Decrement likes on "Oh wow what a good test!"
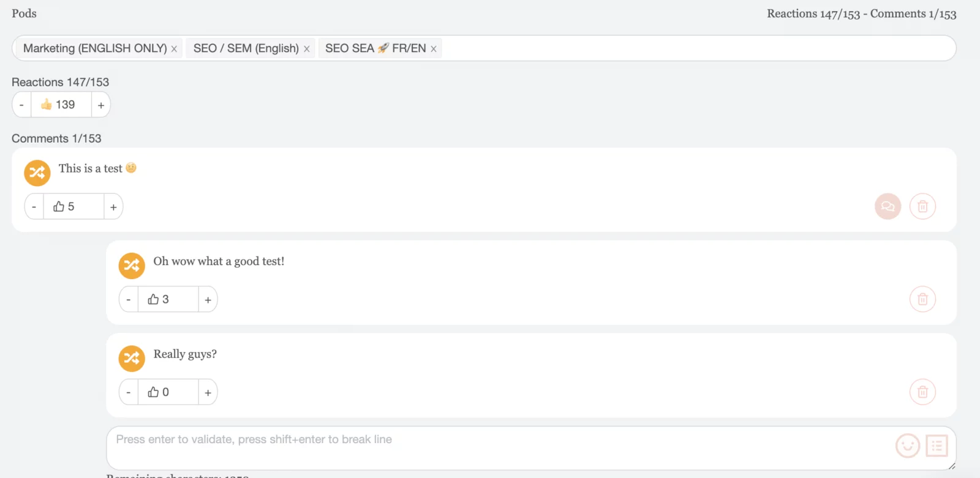The height and width of the screenshot is (478, 980). coord(128,299)
